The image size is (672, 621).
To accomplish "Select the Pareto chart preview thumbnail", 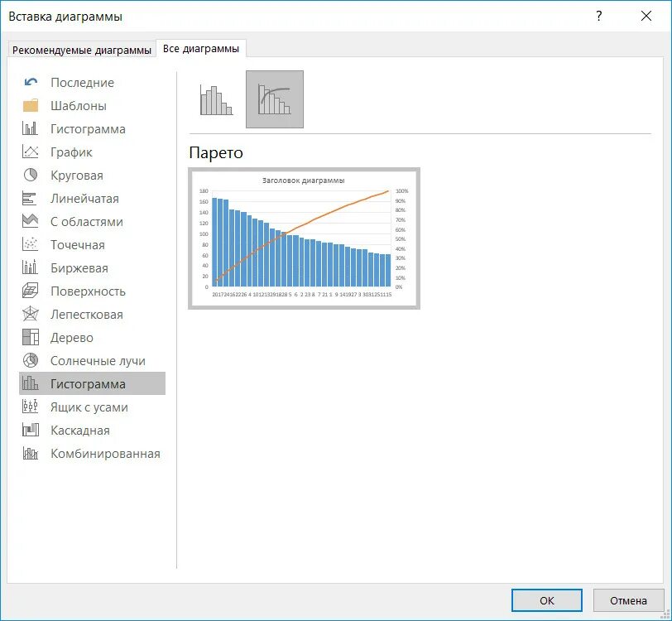I will pos(305,238).
